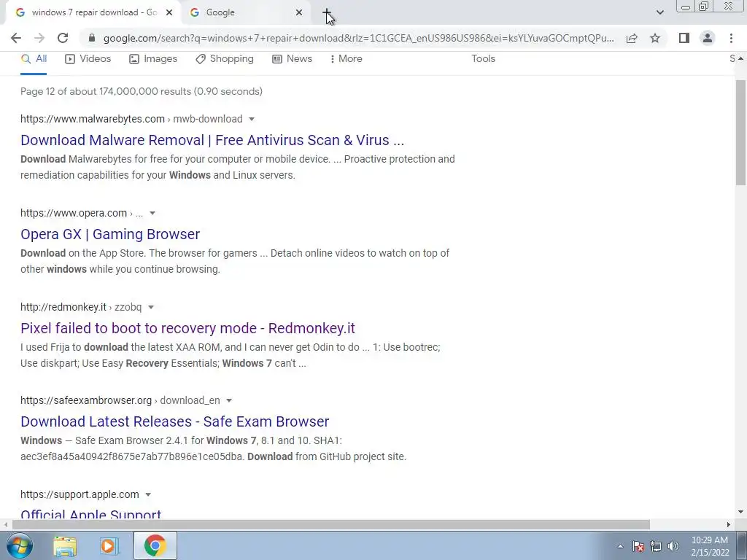
Task: Open the tab search chevron
Action: (659, 12)
